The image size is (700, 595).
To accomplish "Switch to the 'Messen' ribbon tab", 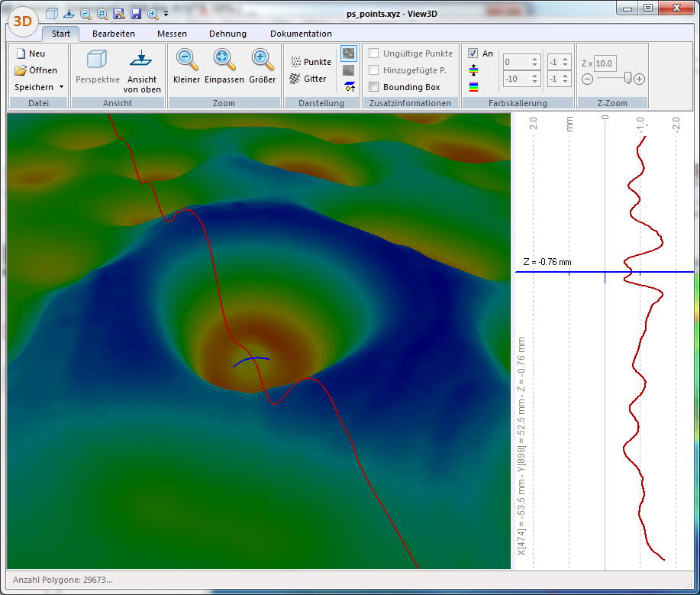I will tap(172, 34).
